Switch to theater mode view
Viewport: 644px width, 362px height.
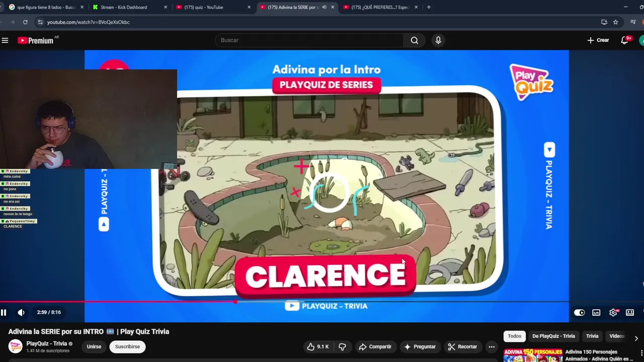tap(630, 312)
